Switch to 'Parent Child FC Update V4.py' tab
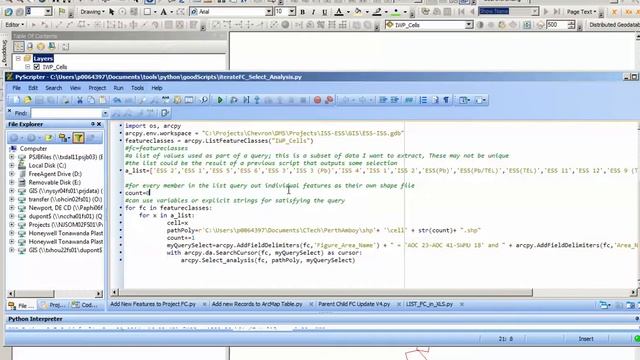Viewport: 640px width, 360px height. click(x=354, y=304)
